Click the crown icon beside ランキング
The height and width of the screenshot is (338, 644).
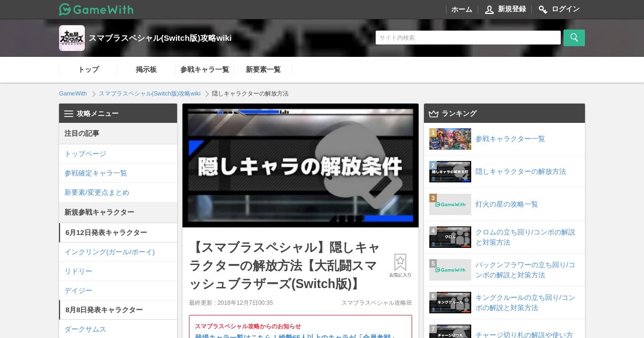(434, 114)
